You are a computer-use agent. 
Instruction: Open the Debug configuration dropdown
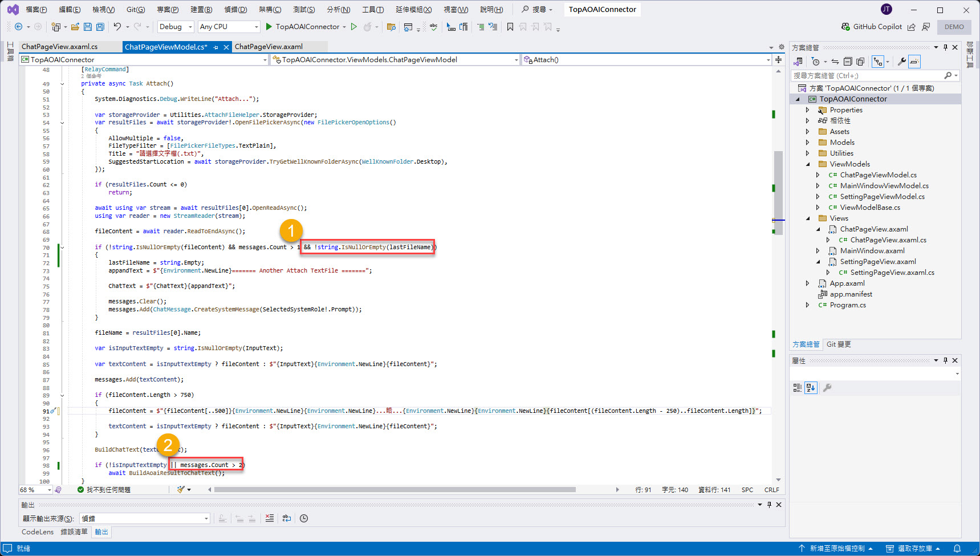click(x=176, y=27)
